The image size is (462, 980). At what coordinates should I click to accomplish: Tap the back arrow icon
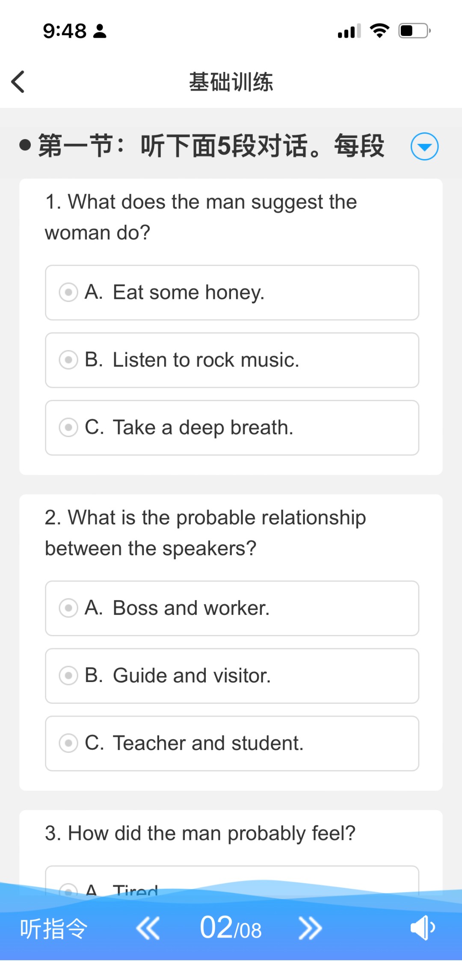18,81
